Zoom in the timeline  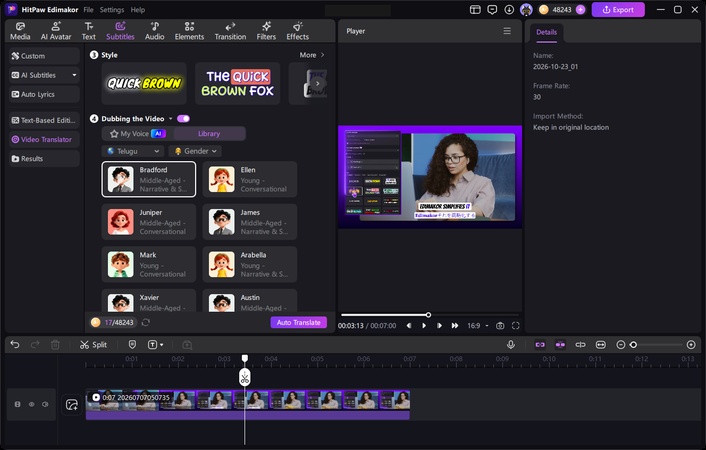click(x=691, y=345)
